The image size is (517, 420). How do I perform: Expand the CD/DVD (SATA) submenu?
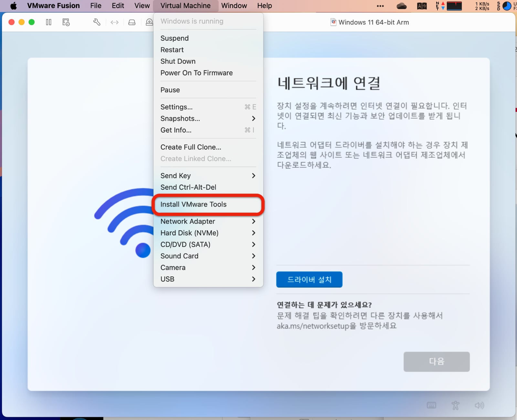(208, 244)
